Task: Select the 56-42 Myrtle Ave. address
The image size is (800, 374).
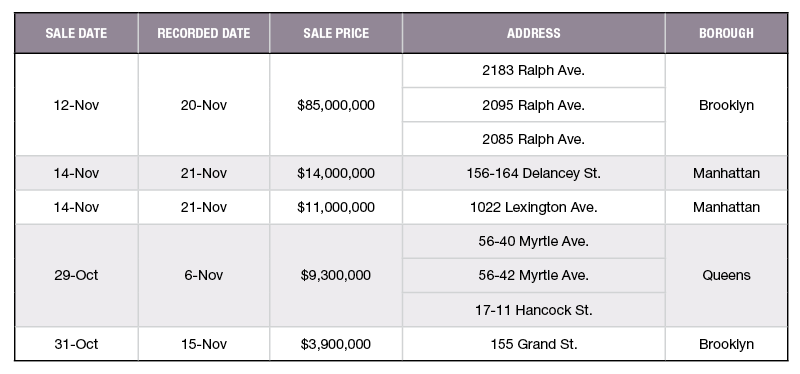Action: (x=534, y=276)
